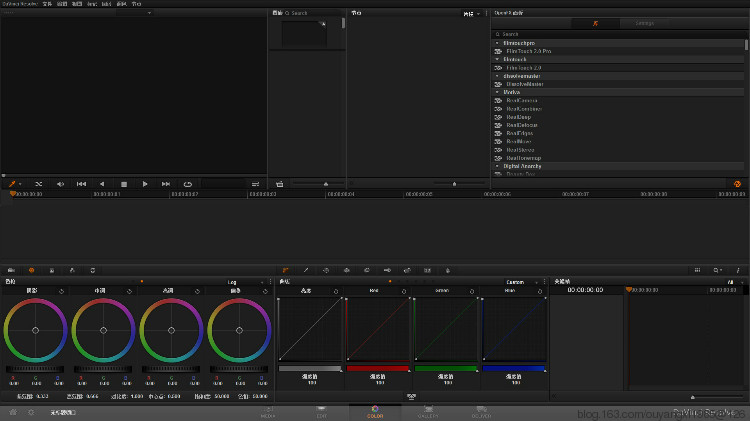Jump to first frame with skip-back icon
The width and height of the screenshot is (750, 421).
[81, 184]
